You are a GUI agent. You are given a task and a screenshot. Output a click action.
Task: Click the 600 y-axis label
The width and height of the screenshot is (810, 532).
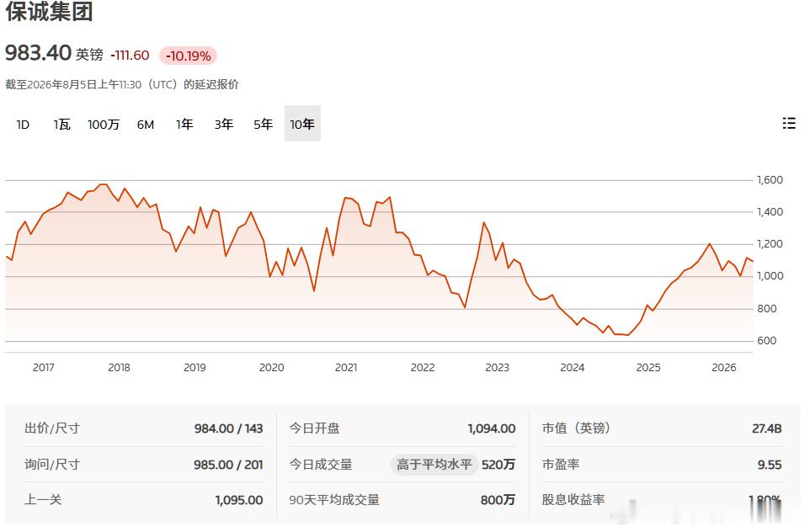[x=766, y=340]
